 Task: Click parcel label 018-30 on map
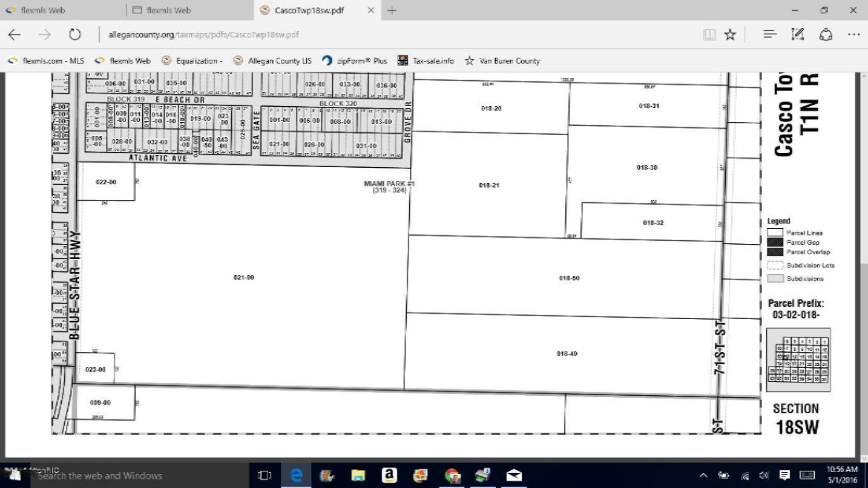[647, 168]
